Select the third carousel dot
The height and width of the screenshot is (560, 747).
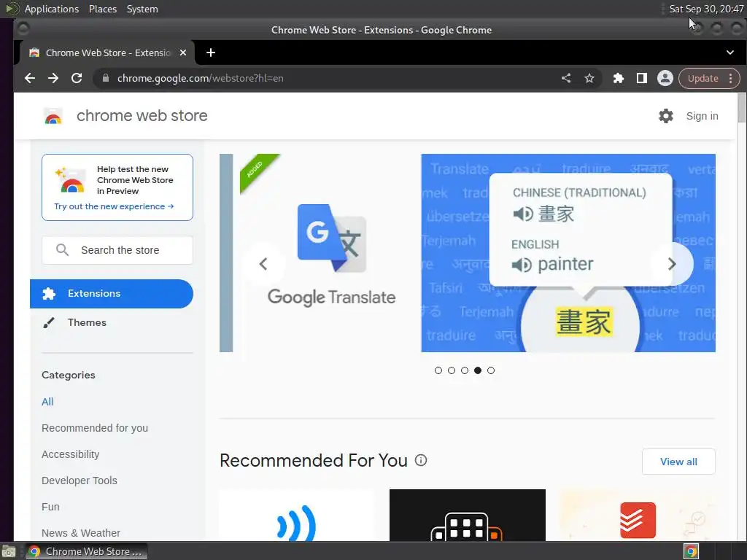pos(465,370)
